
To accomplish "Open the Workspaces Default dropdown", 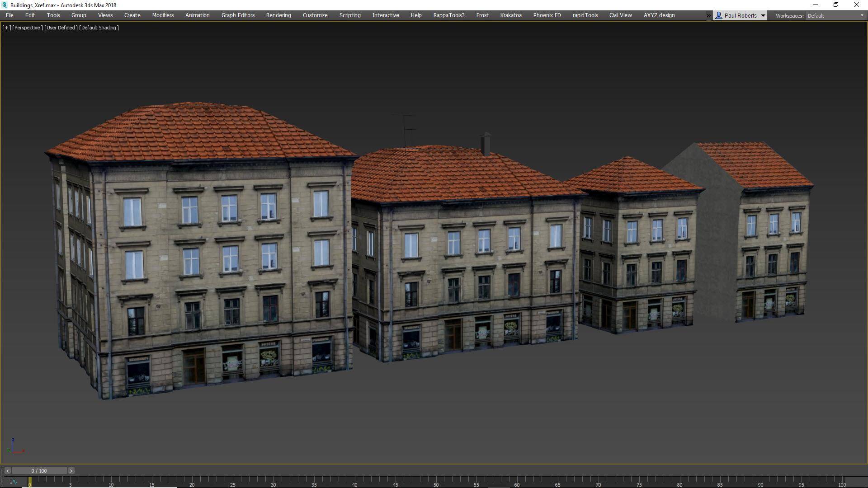I will [x=861, y=15].
